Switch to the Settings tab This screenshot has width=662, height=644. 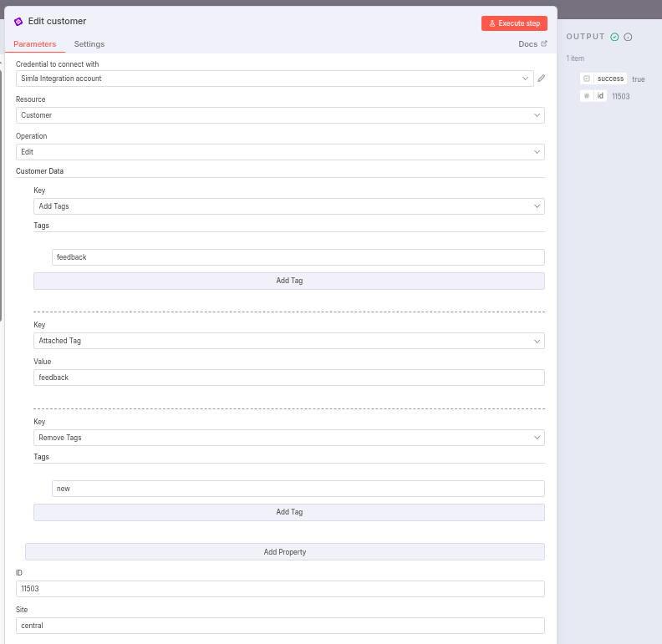(89, 44)
